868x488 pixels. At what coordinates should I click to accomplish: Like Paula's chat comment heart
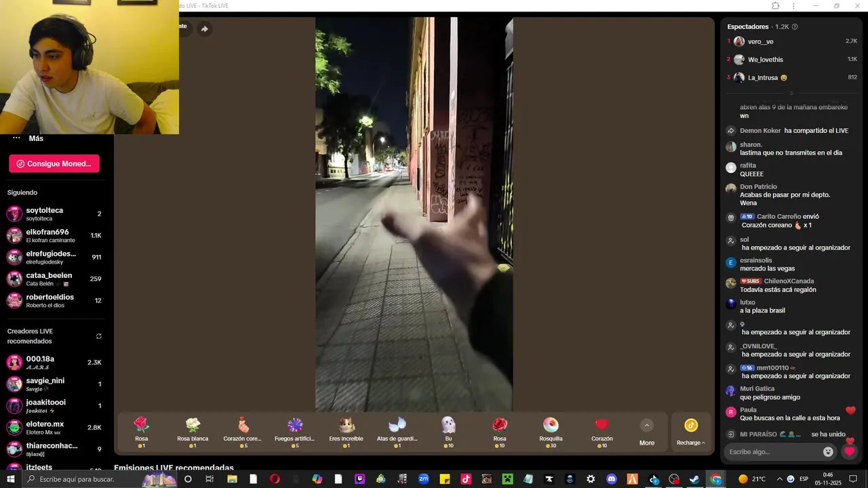click(x=850, y=411)
